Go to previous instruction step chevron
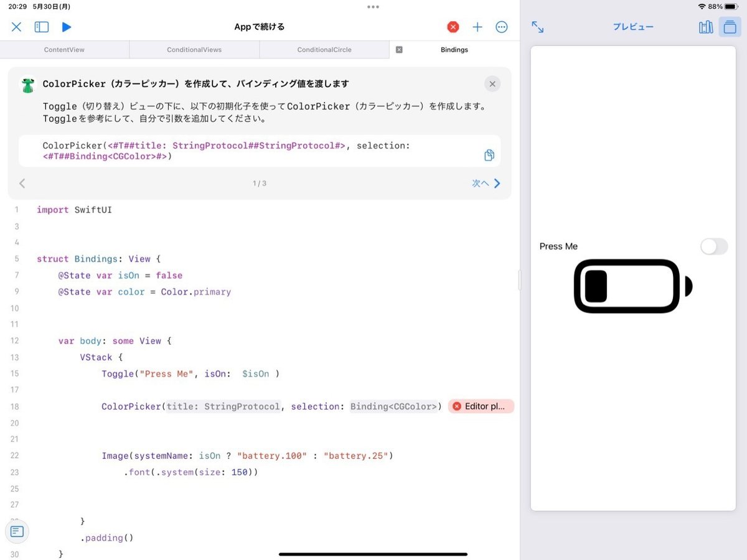 22,184
